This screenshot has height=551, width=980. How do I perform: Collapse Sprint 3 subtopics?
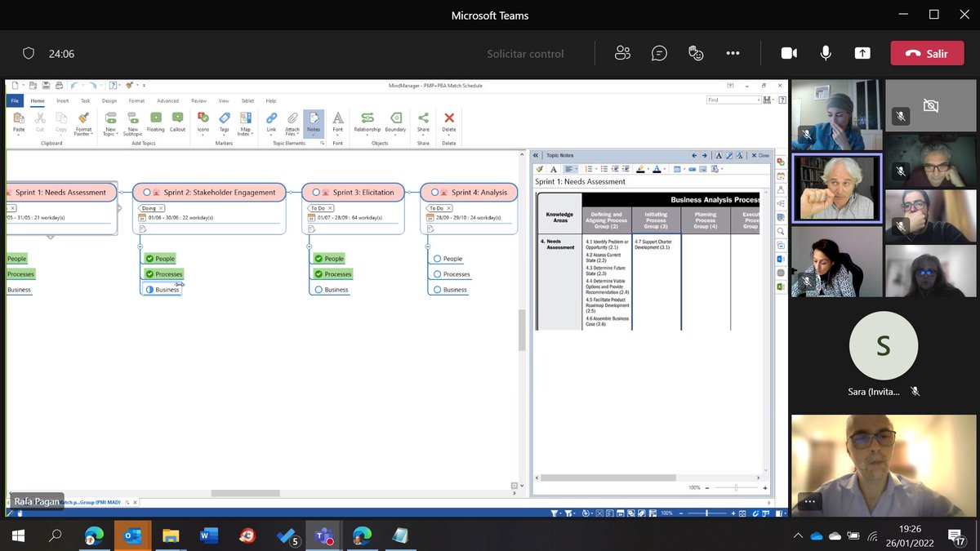tap(310, 247)
